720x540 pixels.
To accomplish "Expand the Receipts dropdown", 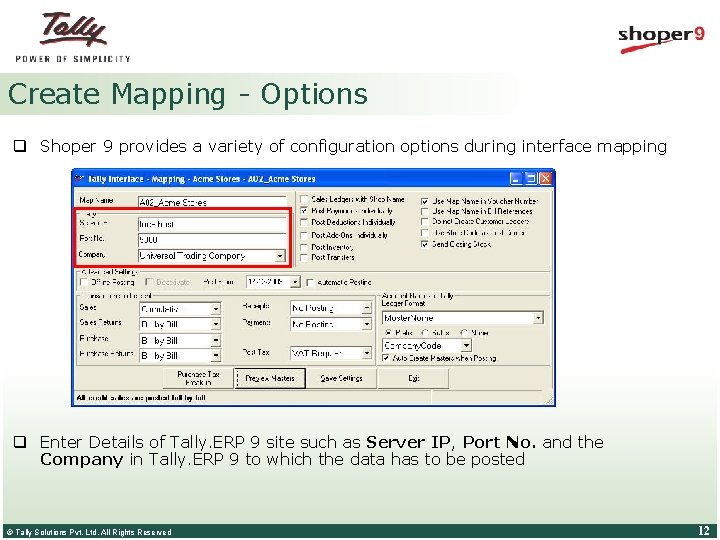I will point(366,308).
